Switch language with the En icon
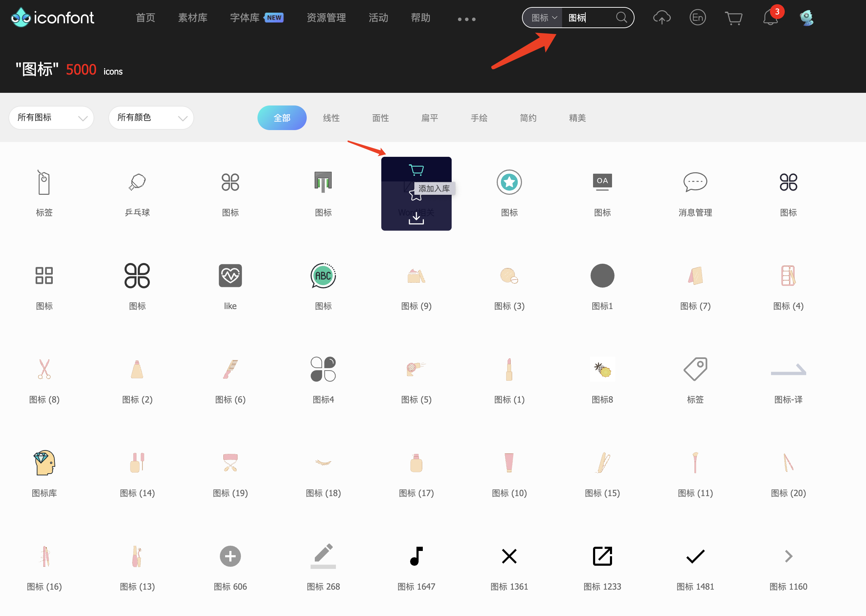This screenshot has height=616, width=866. coord(698,18)
